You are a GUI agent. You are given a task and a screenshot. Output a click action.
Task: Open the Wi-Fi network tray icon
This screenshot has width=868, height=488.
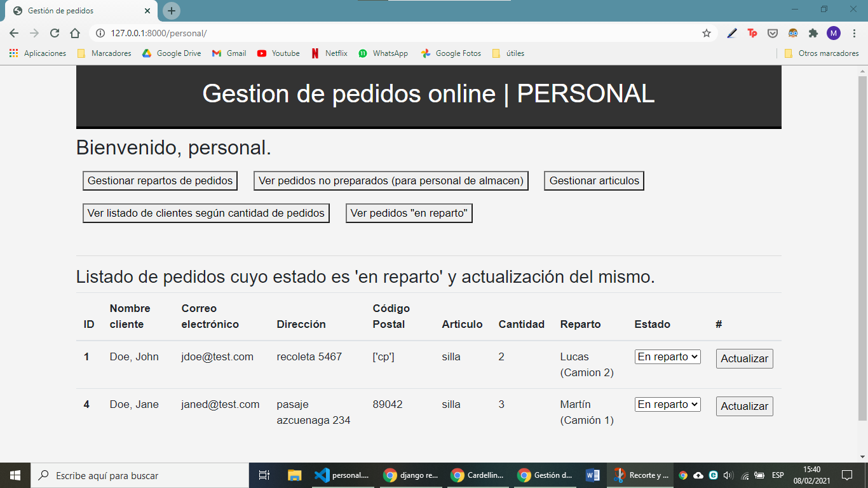pos(745,475)
